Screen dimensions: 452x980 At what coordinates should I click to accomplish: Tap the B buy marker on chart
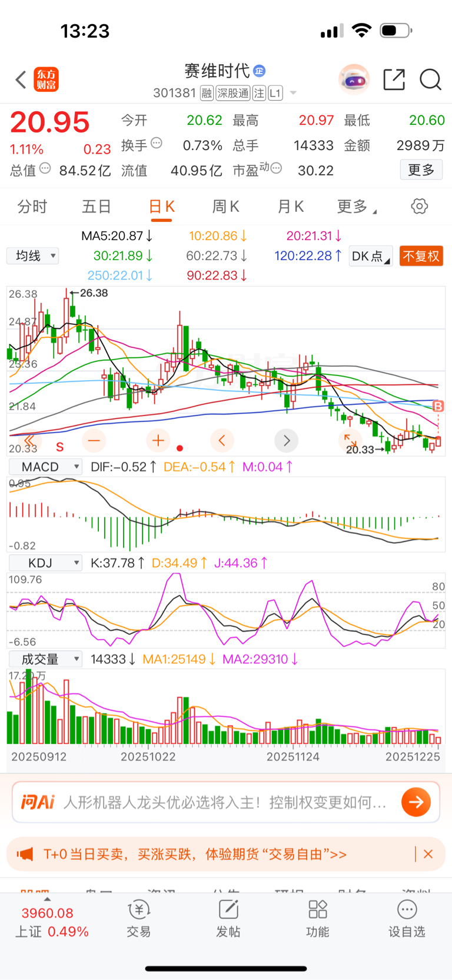coord(438,406)
